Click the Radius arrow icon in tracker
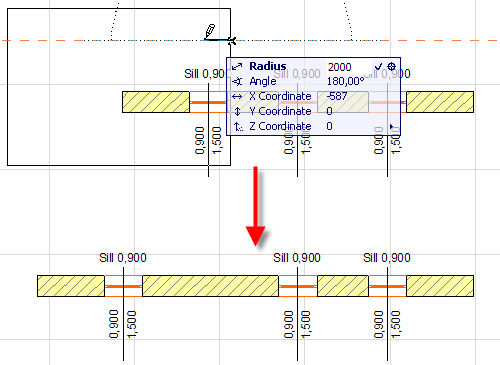The width and height of the screenshot is (500, 365). (x=237, y=66)
